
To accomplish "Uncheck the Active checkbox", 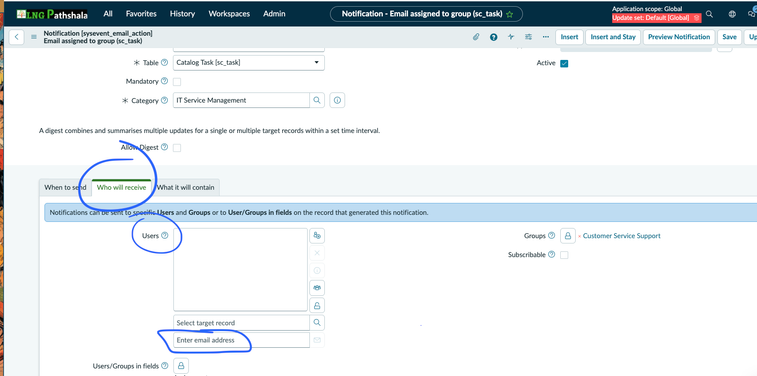I will tap(564, 63).
